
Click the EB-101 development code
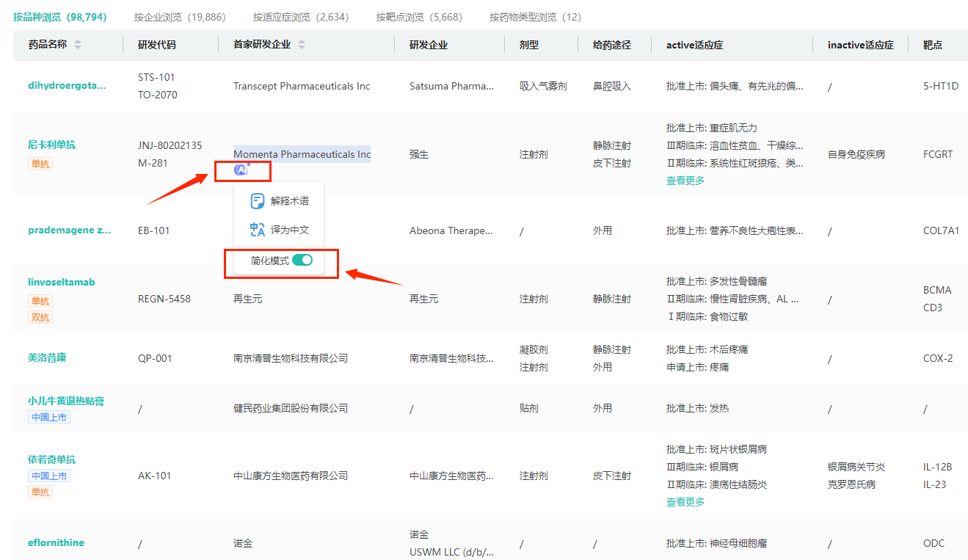point(154,230)
